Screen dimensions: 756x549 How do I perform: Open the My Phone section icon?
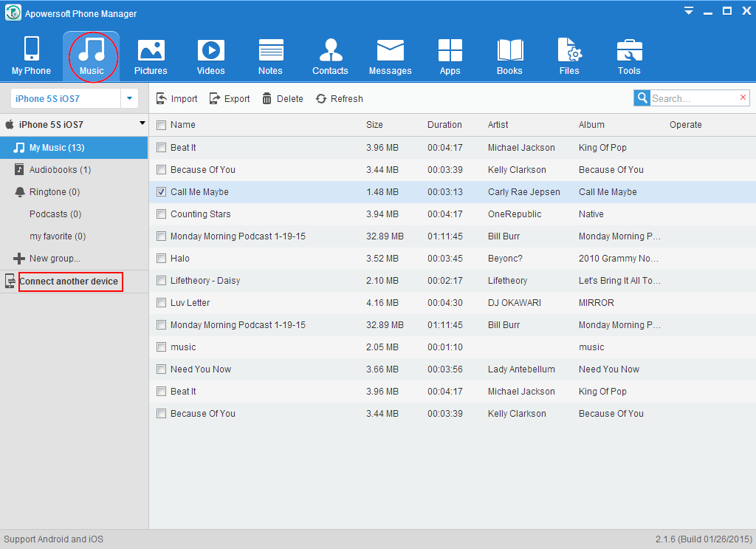(31, 50)
